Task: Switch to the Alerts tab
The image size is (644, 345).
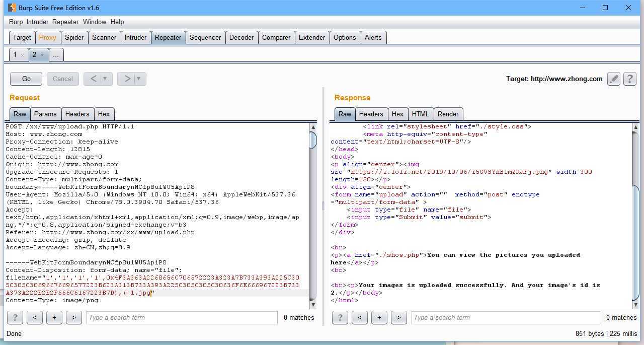Action: pyautogui.click(x=373, y=37)
